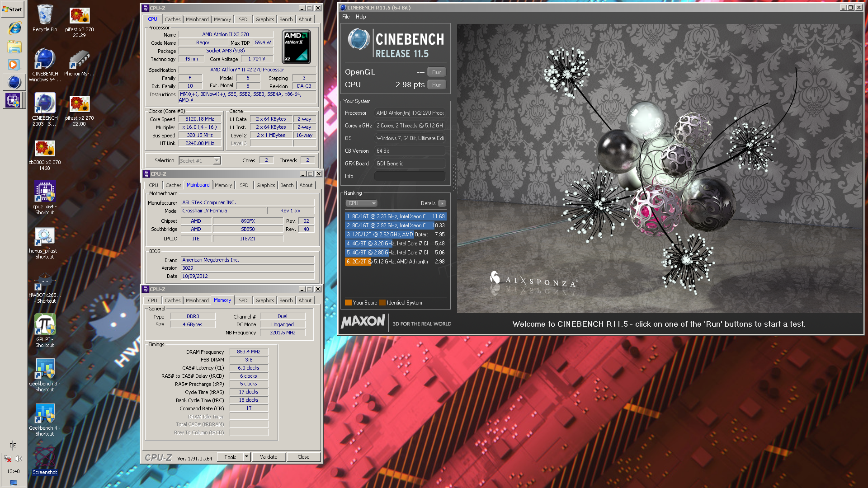The width and height of the screenshot is (868, 488).
Task: Launch CINEBENCH Windows 64 desktop shortcut
Action: tap(45, 65)
